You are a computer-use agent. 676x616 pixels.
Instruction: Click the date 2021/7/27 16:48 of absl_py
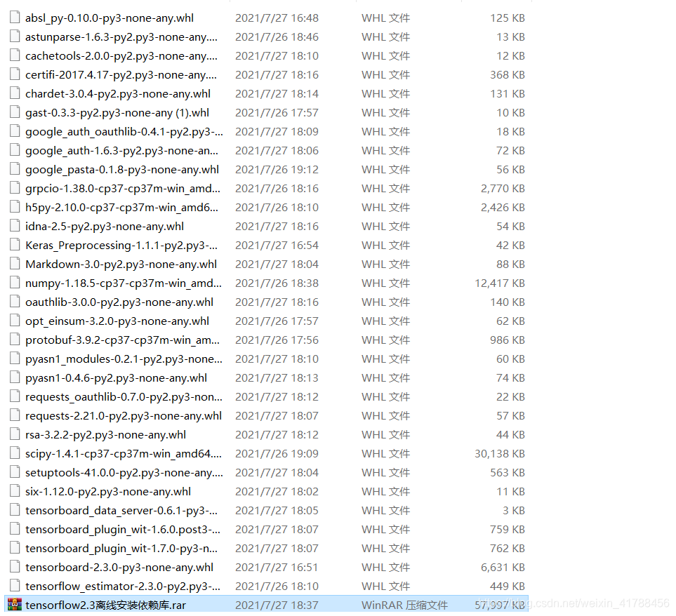coord(277,18)
